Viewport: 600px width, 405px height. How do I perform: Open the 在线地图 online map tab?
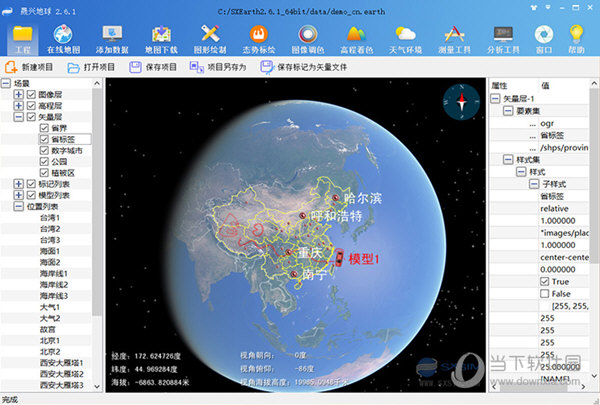coord(64,39)
